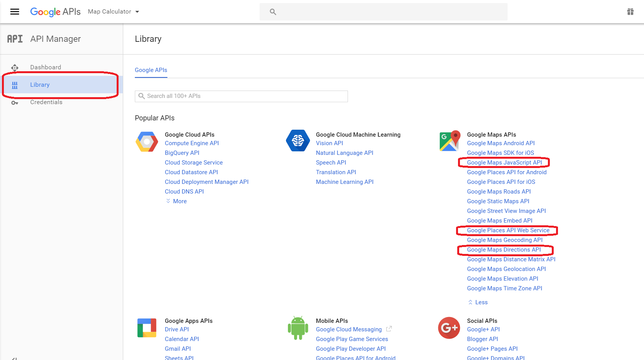Viewport: 644px width, 360px height.
Task: Open Google Maps JavaScript API
Action: coord(505,163)
